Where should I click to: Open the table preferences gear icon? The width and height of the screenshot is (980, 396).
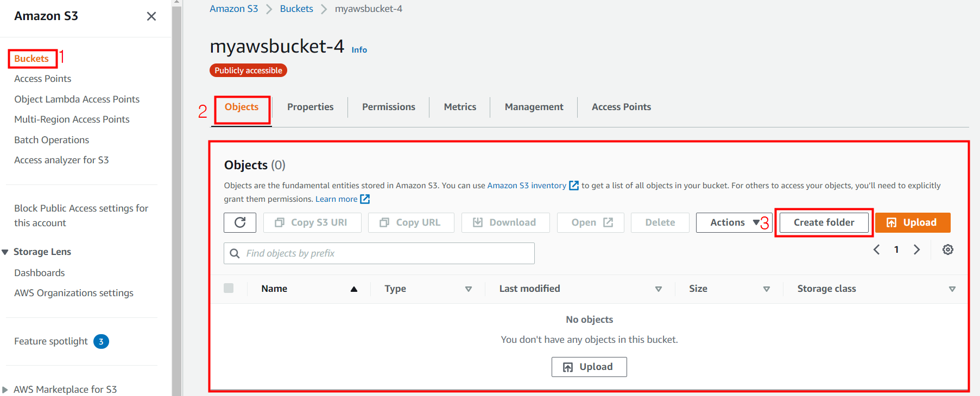pyautogui.click(x=948, y=250)
